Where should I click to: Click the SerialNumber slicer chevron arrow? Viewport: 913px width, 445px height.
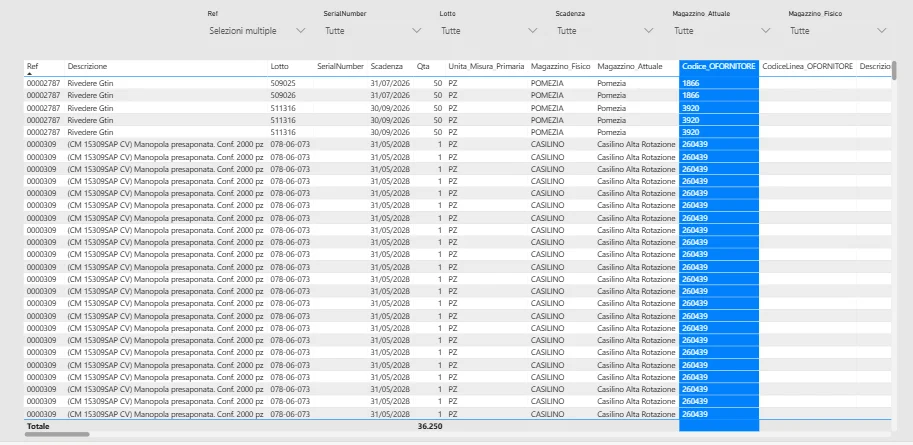[417, 31]
